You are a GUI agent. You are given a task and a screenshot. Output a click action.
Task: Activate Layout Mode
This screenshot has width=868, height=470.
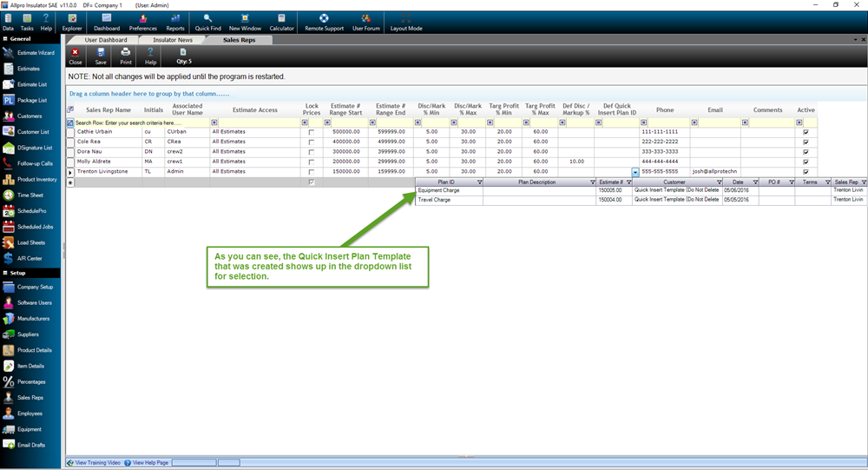coord(405,23)
